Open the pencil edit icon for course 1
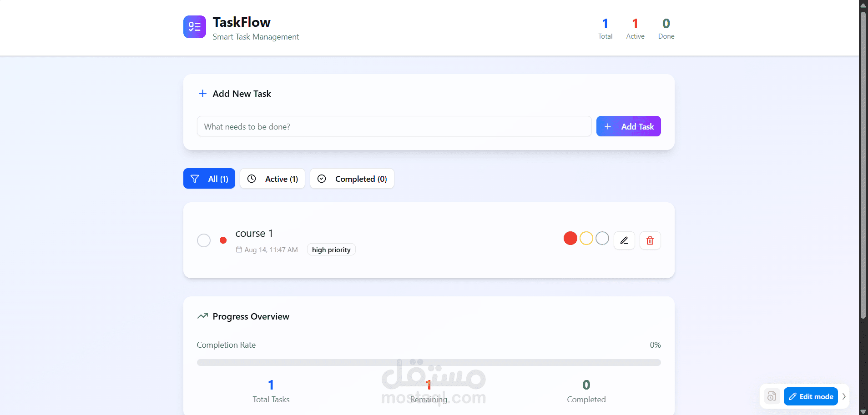 coord(624,240)
